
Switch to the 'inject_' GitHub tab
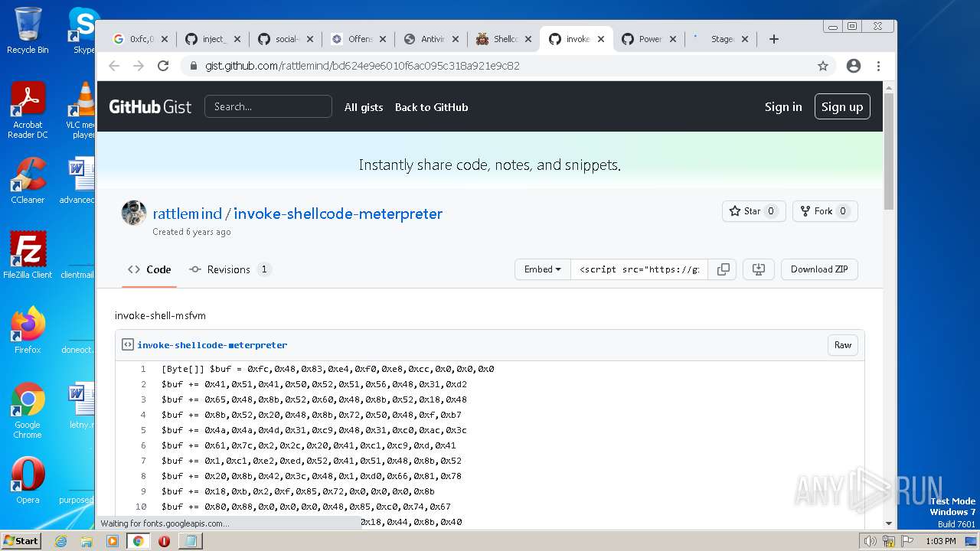click(x=213, y=39)
